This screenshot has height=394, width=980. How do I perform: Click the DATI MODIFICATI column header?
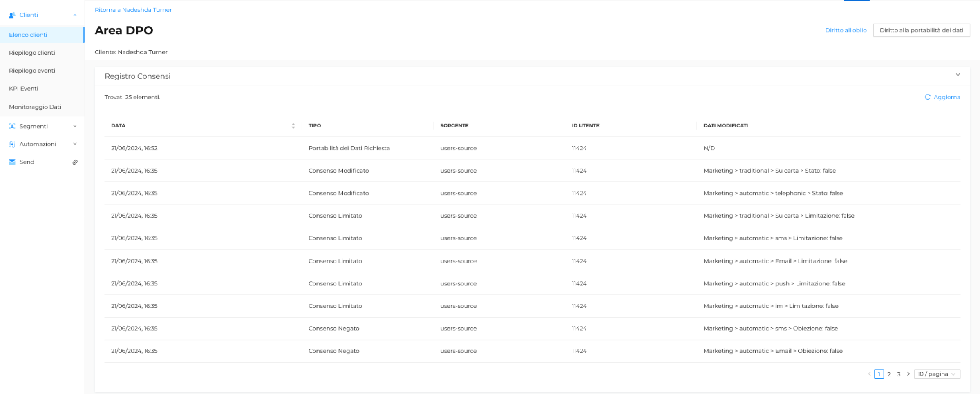pyautogui.click(x=725, y=126)
